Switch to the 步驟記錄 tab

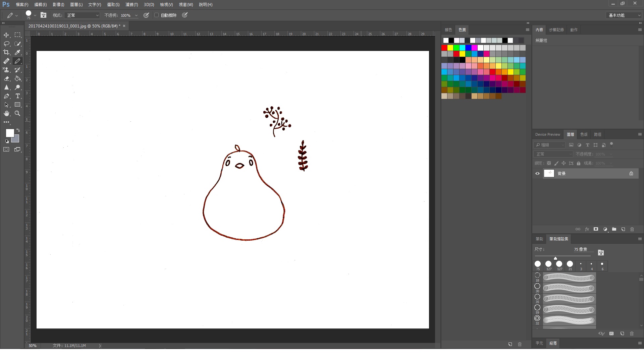pyautogui.click(x=556, y=30)
